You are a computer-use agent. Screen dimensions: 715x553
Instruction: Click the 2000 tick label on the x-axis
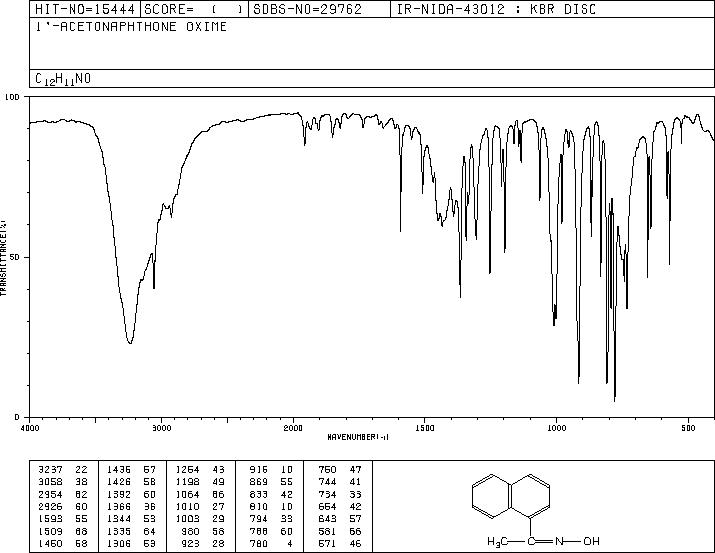click(x=293, y=428)
